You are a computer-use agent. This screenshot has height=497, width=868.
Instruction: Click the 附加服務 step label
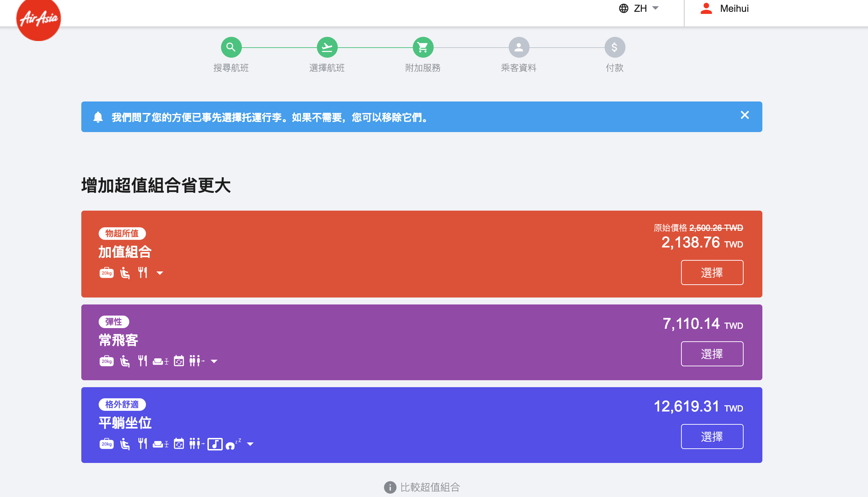tap(423, 68)
